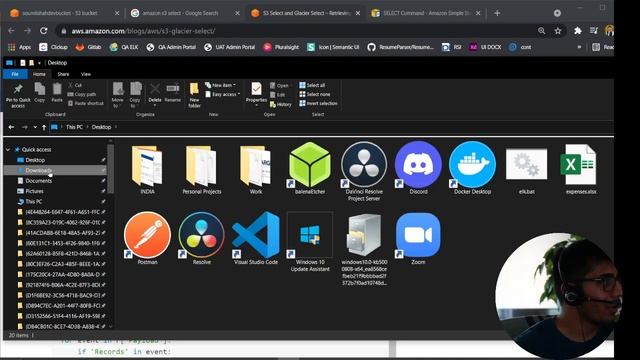The width and height of the screenshot is (640, 360).
Task: Select the Resolve shortcut icon
Action: (x=202, y=239)
